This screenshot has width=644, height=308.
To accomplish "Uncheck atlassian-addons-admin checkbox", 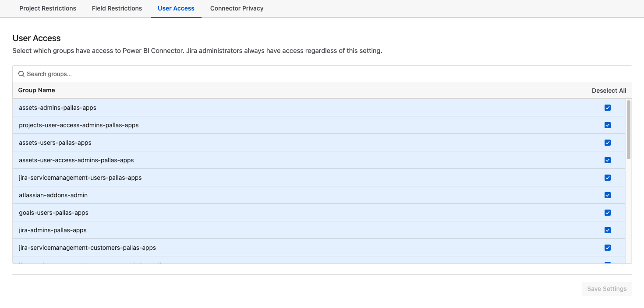I will [x=608, y=195].
